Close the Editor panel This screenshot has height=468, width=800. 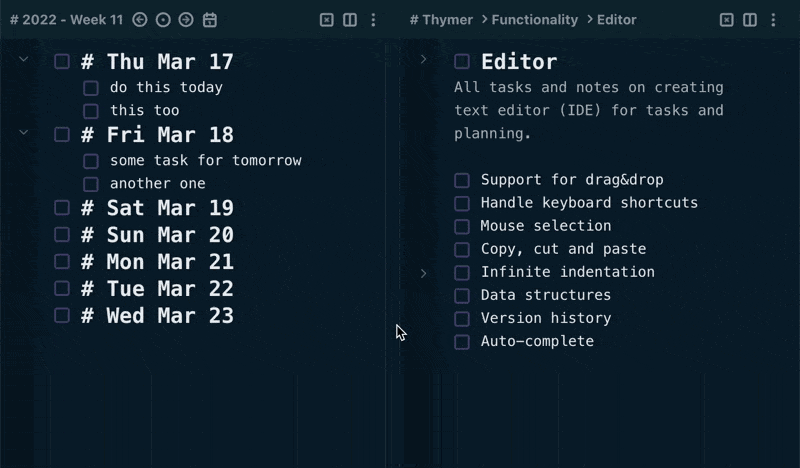727,20
